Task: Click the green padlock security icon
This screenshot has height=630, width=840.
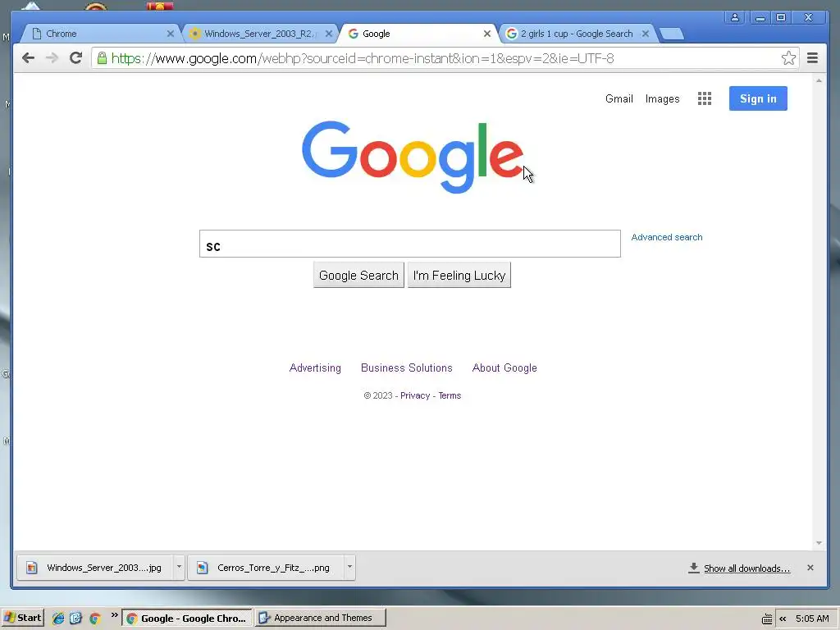Action: pos(102,58)
